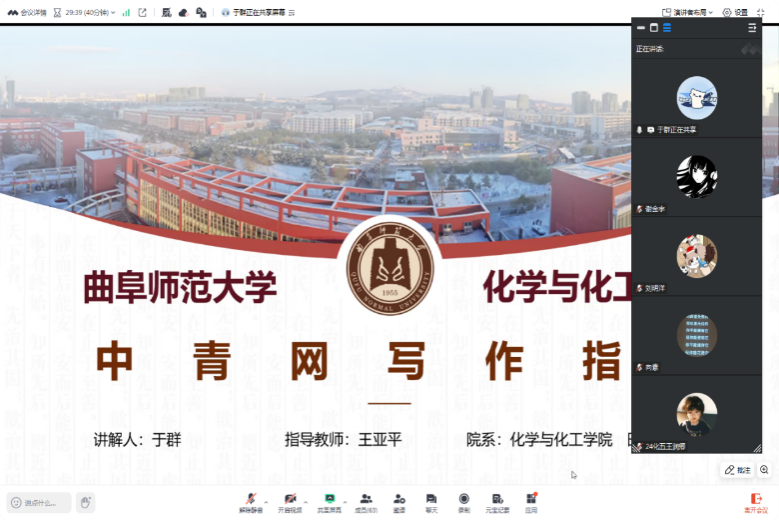779x520 pixels.
Task: Expand 演讲者布局 layout dropdown
Action: (x=688, y=12)
